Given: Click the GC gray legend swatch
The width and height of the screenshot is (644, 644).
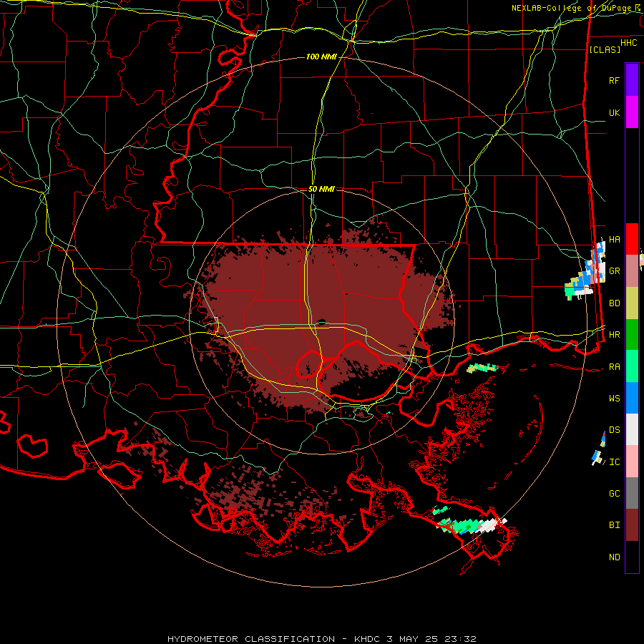Looking at the screenshot, I should click(x=632, y=493).
